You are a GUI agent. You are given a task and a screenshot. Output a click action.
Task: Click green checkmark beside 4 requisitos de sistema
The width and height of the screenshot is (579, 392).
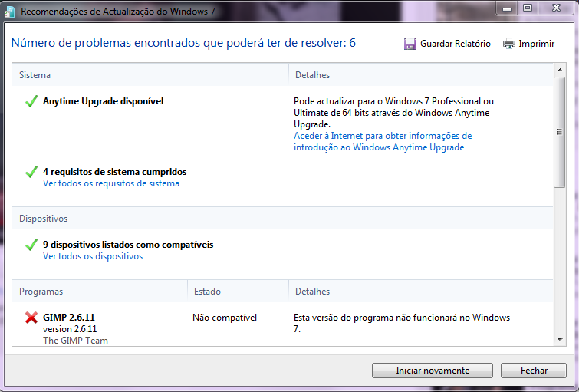pyautogui.click(x=31, y=172)
